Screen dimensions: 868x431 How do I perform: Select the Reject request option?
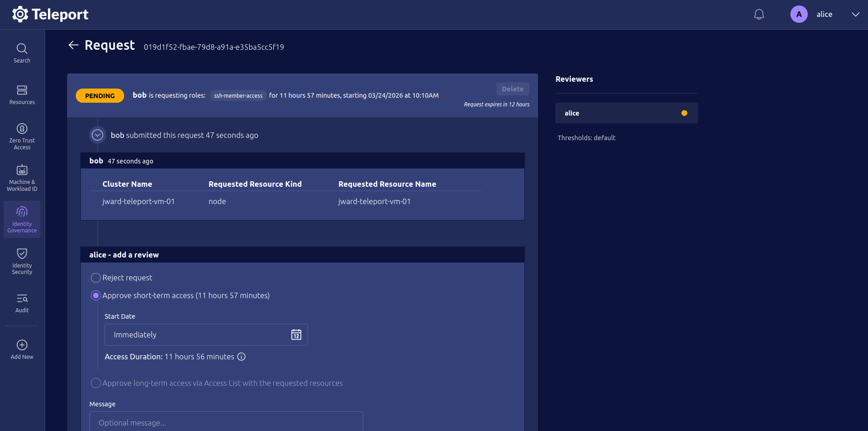coord(96,278)
